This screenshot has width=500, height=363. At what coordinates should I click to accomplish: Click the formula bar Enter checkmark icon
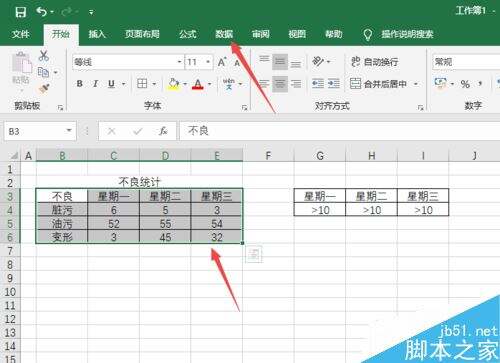coord(137,131)
